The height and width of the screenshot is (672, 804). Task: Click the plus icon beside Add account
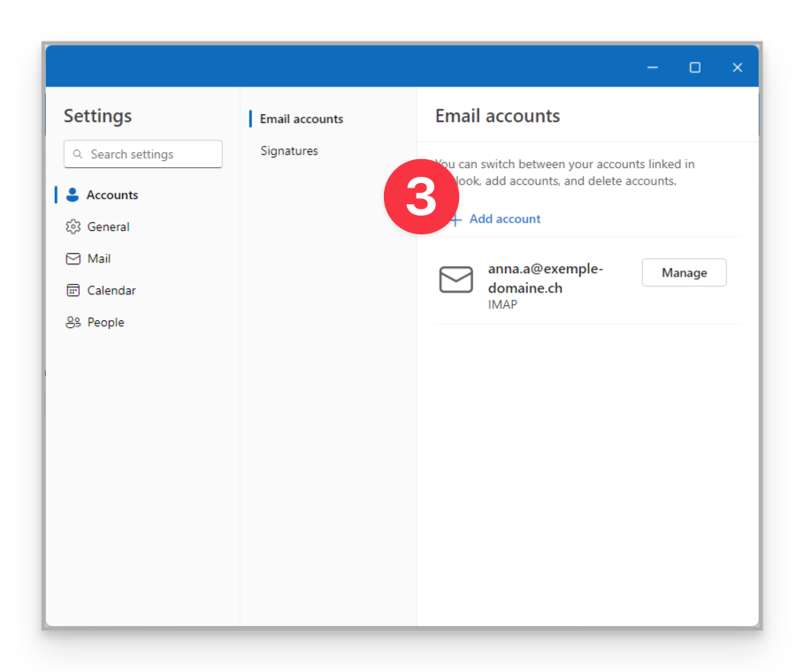tap(456, 219)
